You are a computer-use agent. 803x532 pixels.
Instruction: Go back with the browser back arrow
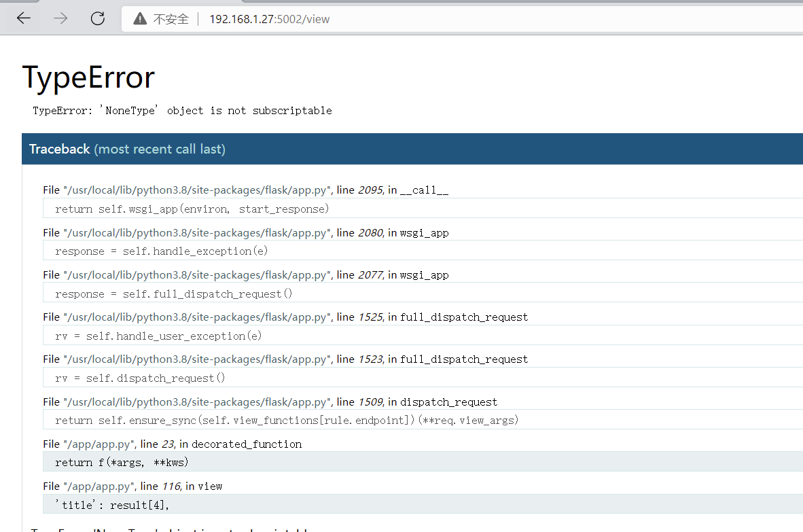pyautogui.click(x=24, y=18)
